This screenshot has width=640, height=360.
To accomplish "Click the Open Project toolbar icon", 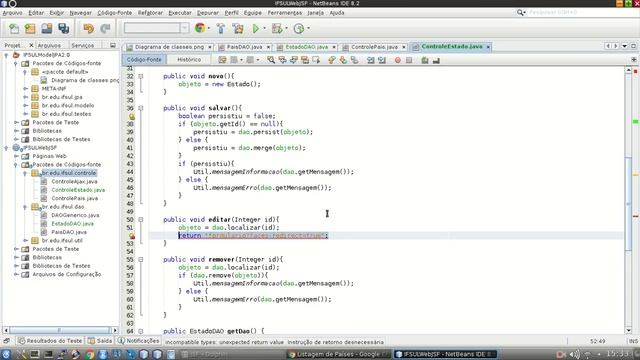I will tap(47, 29).
